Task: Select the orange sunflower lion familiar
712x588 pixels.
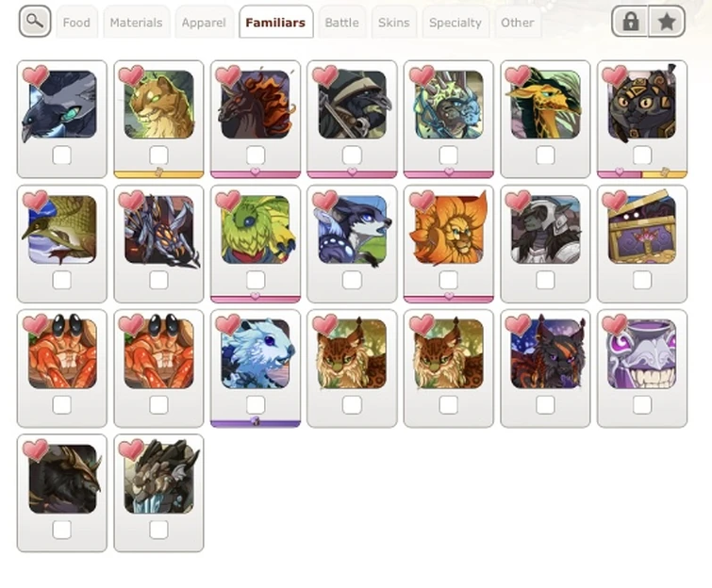Action: (x=448, y=229)
